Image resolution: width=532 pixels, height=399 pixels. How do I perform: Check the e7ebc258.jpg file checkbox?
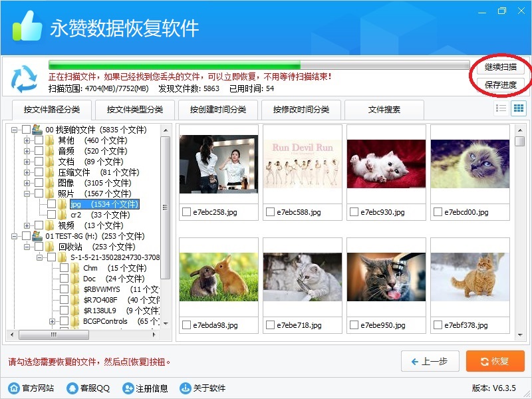187,212
